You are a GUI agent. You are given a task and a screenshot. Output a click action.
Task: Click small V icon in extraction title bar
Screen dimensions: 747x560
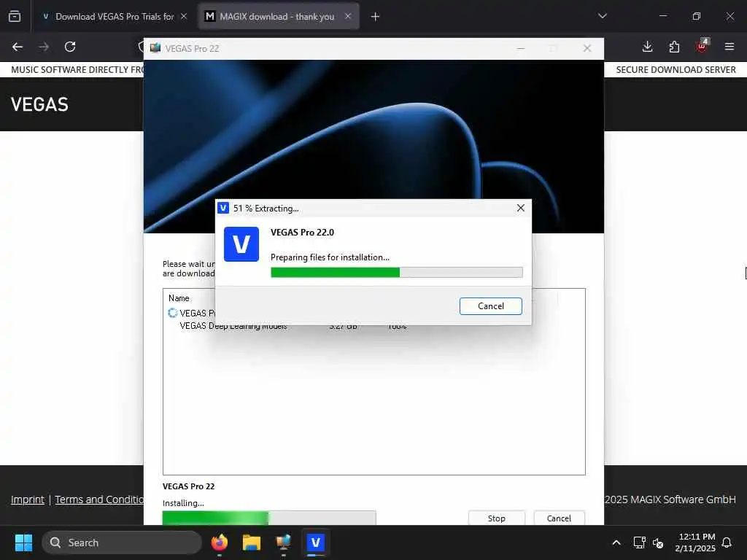pyautogui.click(x=223, y=208)
